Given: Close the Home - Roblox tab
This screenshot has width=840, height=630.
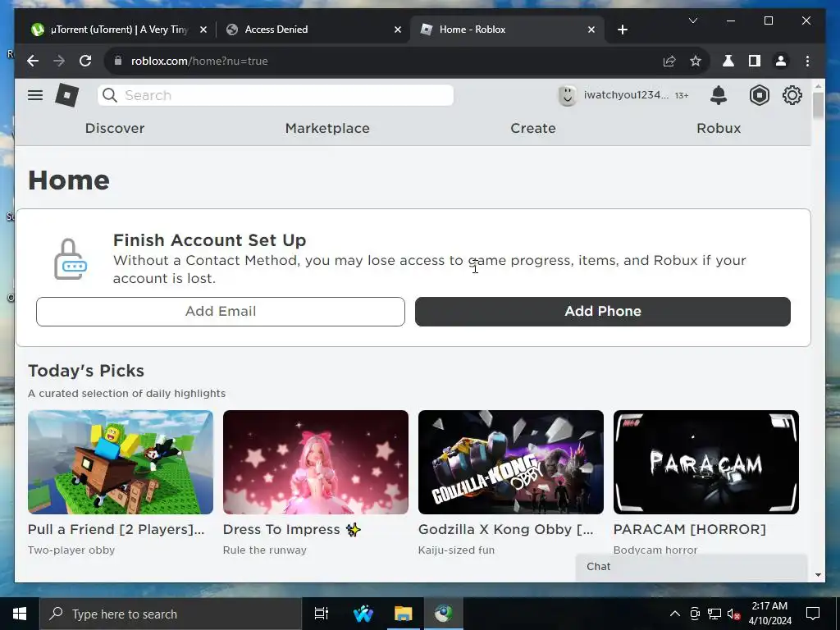Looking at the screenshot, I should click(591, 30).
